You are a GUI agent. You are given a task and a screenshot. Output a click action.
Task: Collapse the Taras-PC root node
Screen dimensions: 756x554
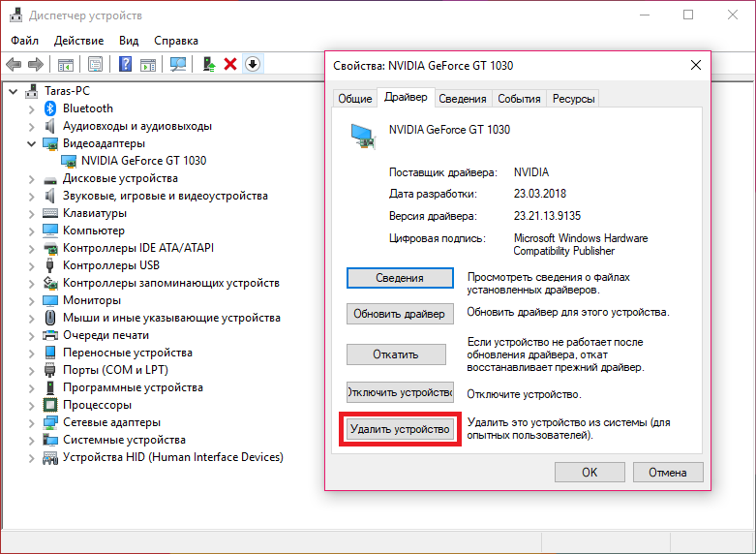(x=14, y=91)
